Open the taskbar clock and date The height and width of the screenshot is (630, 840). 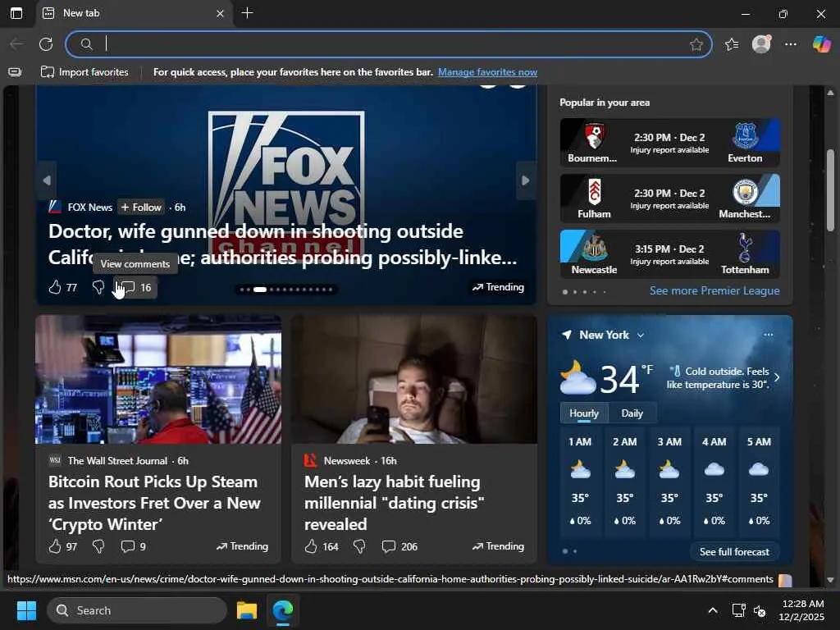pos(801,610)
